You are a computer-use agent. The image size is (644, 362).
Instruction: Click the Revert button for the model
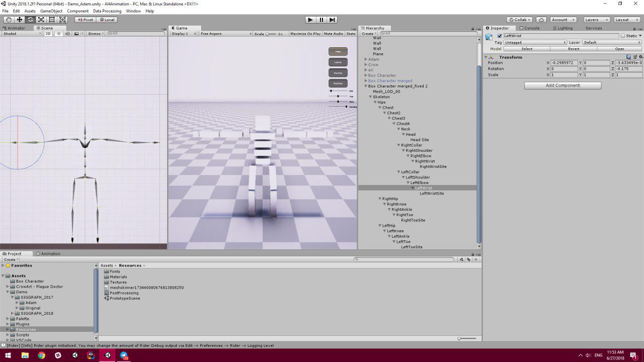(x=574, y=49)
